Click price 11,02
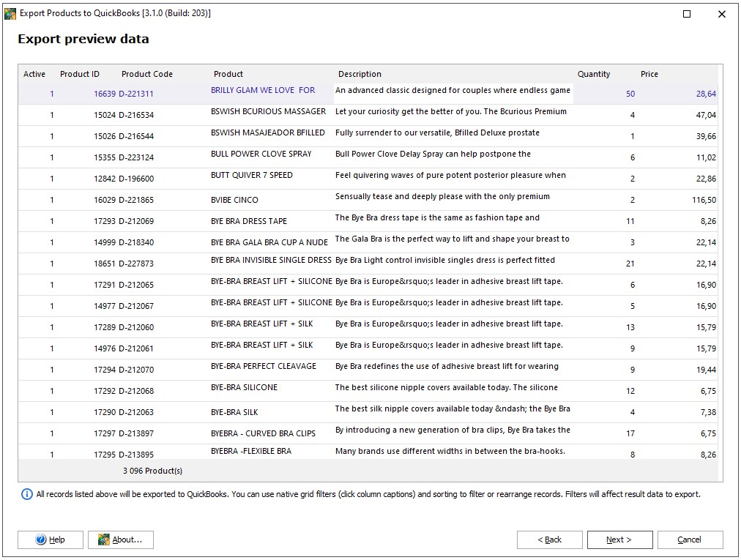Screen dimensions: 741x560 pyautogui.click(x=706, y=158)
